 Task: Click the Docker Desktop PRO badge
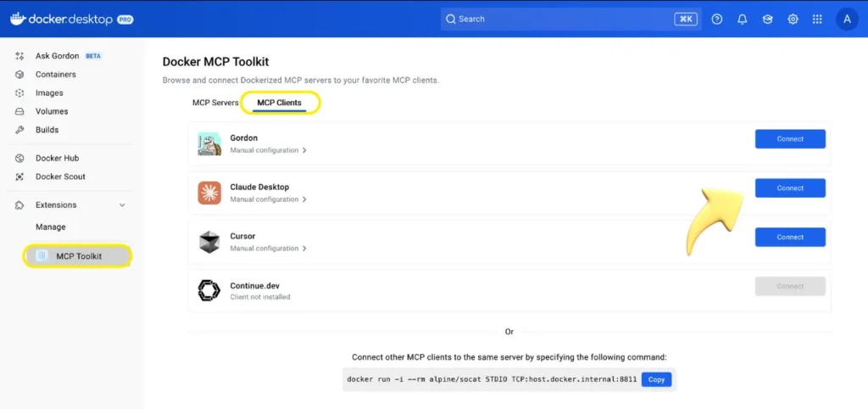click(125, 20)
